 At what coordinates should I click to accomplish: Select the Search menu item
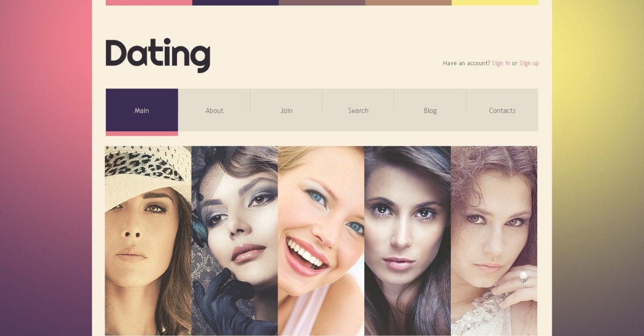pyautogui.click(x=358, y=110)
